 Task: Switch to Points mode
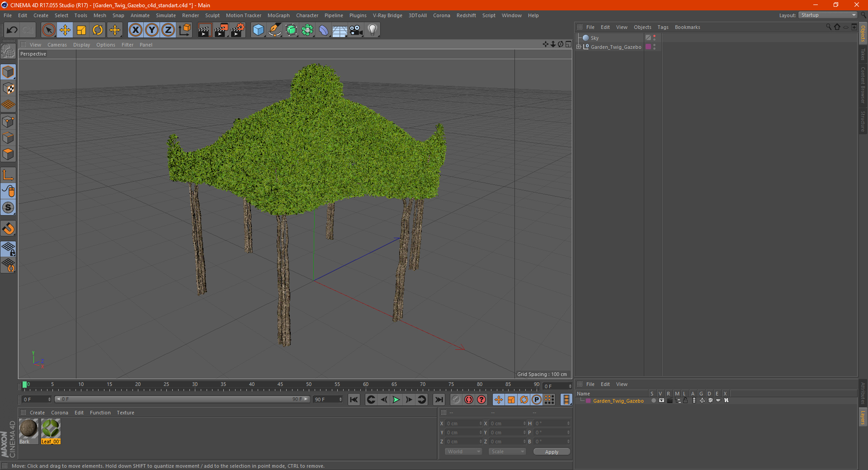[x=8, y=122]
